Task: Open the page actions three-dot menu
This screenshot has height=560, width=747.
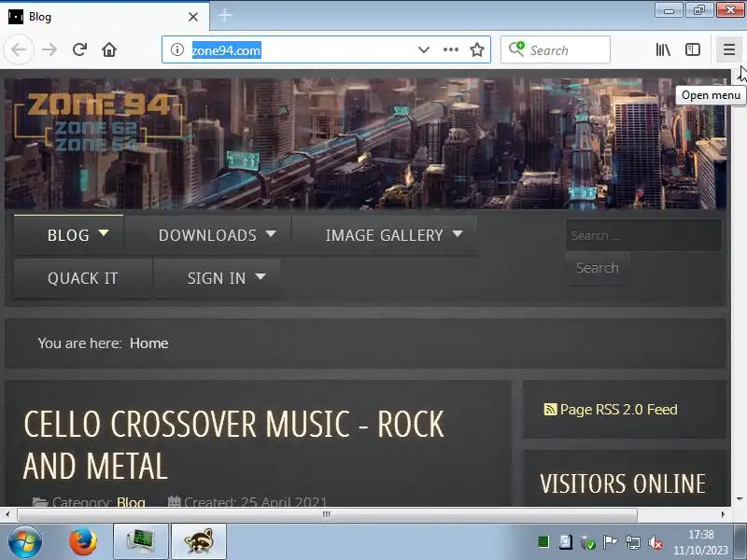Action: coord(451,49)
